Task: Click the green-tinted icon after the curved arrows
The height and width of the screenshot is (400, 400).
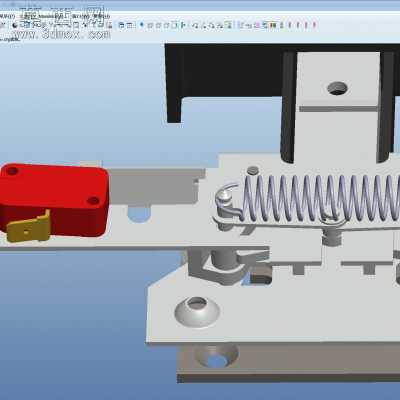Action: [x=228, y=25]
